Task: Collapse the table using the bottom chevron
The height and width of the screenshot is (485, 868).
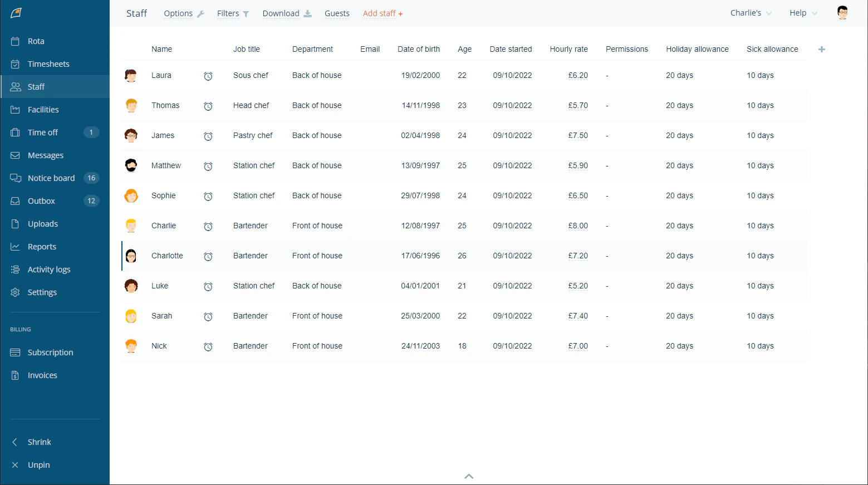Action: pyautogui.click(x=468, y=476)
